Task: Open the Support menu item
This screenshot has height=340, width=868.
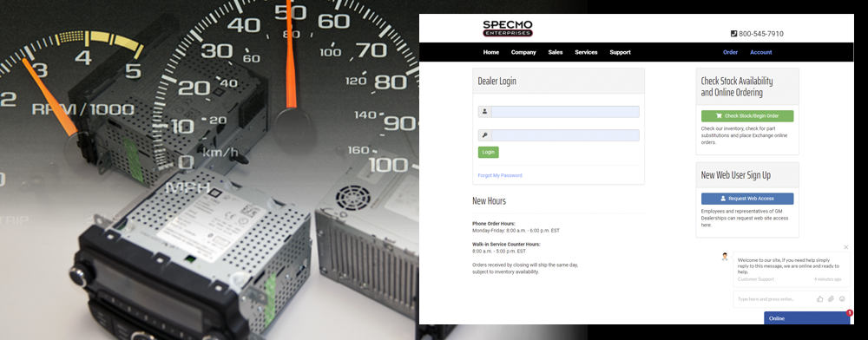Action: click(620, 53)
